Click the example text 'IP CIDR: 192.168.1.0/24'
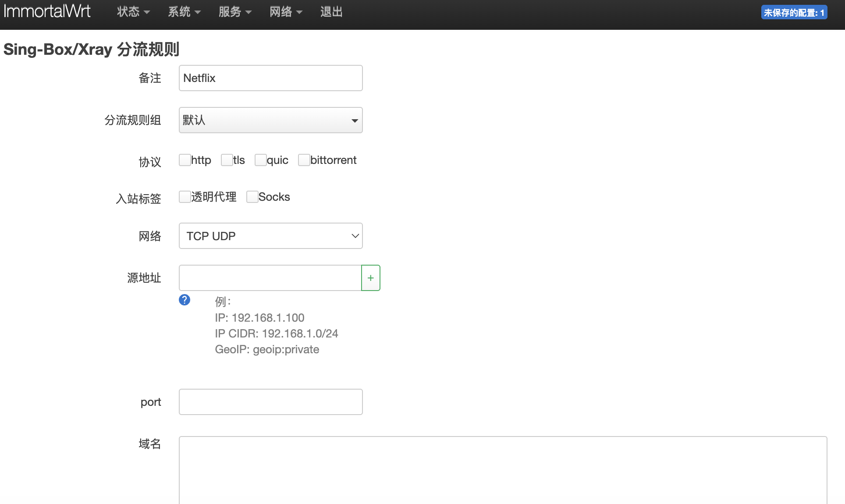 coord(277,334)
